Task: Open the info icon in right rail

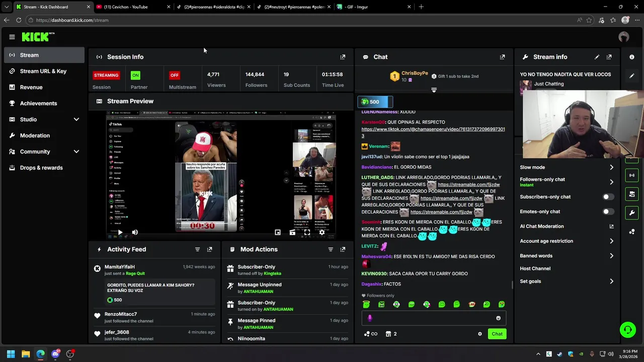Action: (632, 57)
